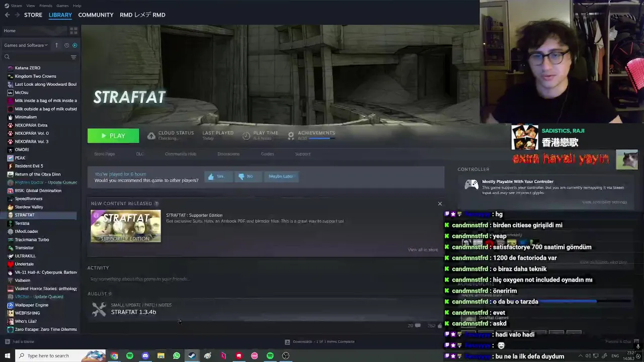Screen dimensions: 644x362
Task: Open the Help menu
Action: [x=77, y=6]
